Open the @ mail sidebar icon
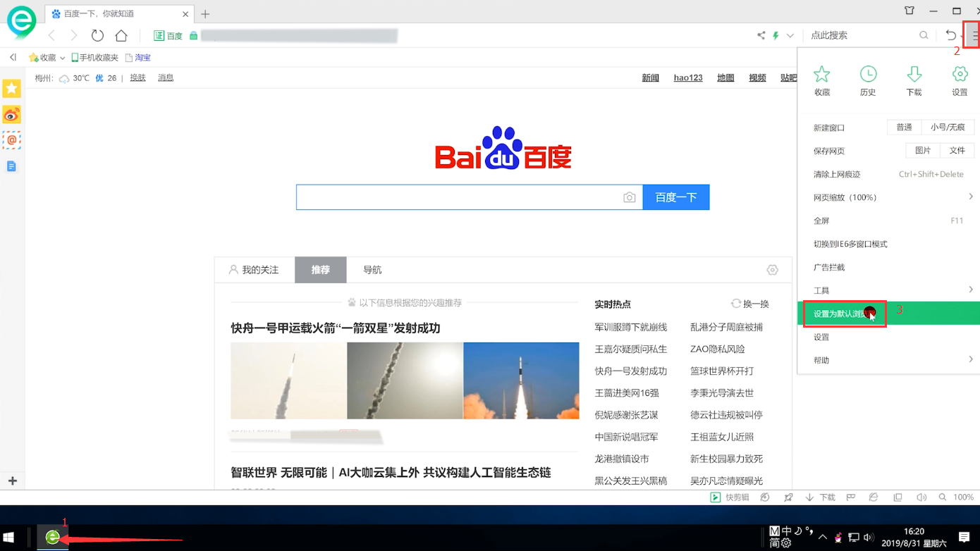The image size is (980, 551). coord(11,140)
